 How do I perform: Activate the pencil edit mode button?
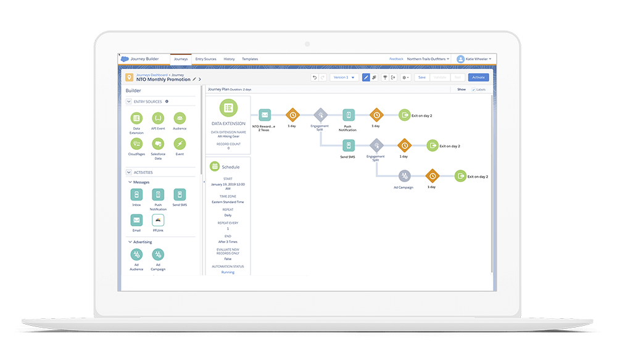point(366,78)
